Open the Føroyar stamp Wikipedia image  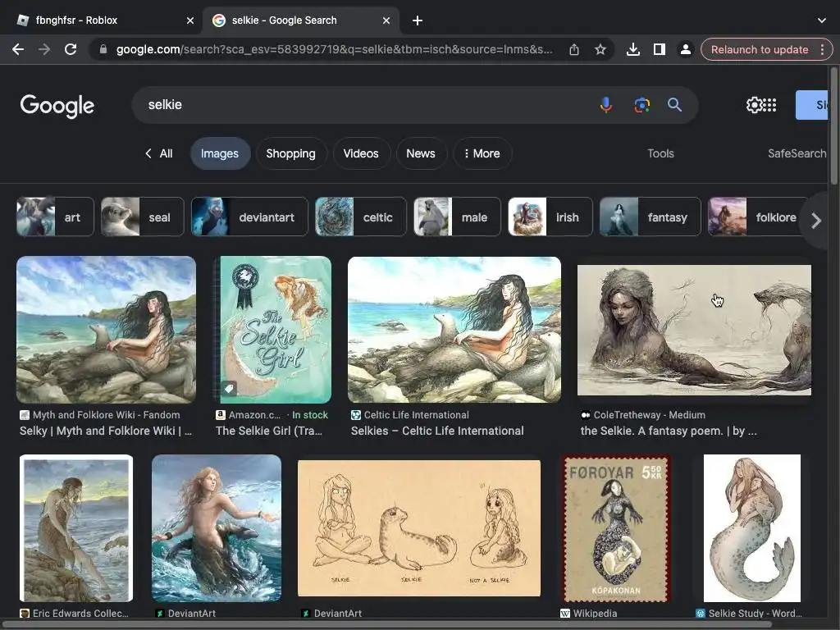point(616,528)
